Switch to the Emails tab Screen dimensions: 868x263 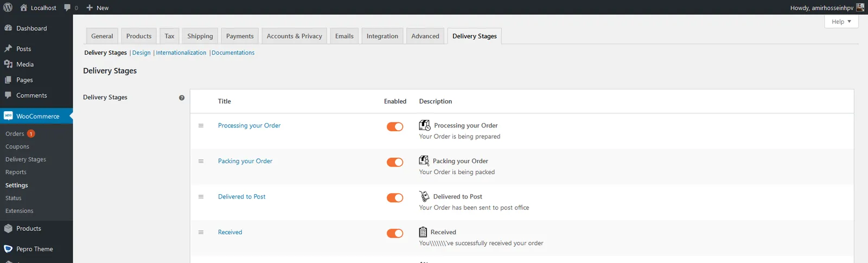point(344,36)
